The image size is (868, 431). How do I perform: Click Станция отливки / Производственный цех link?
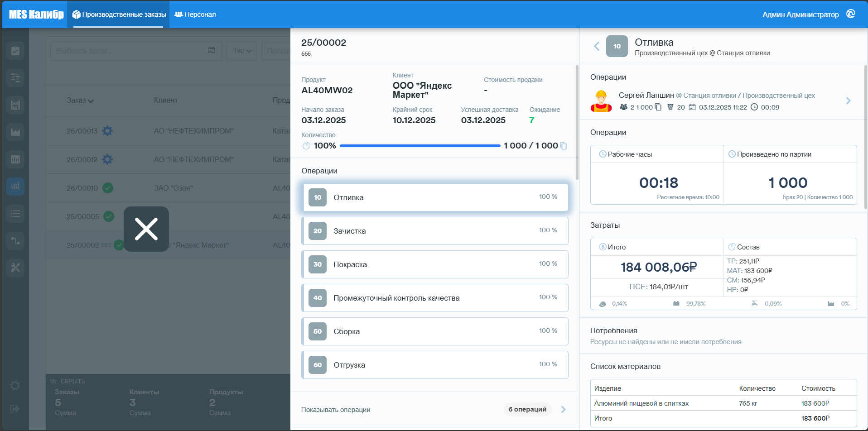[749, 96]
